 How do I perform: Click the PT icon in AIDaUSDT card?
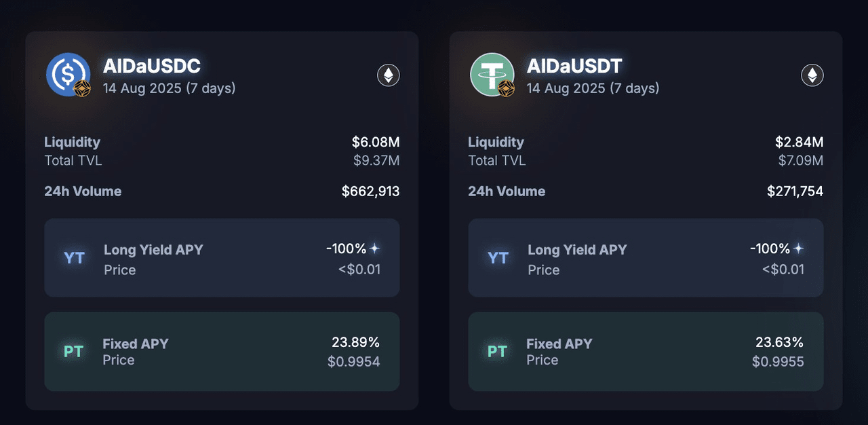497,352
